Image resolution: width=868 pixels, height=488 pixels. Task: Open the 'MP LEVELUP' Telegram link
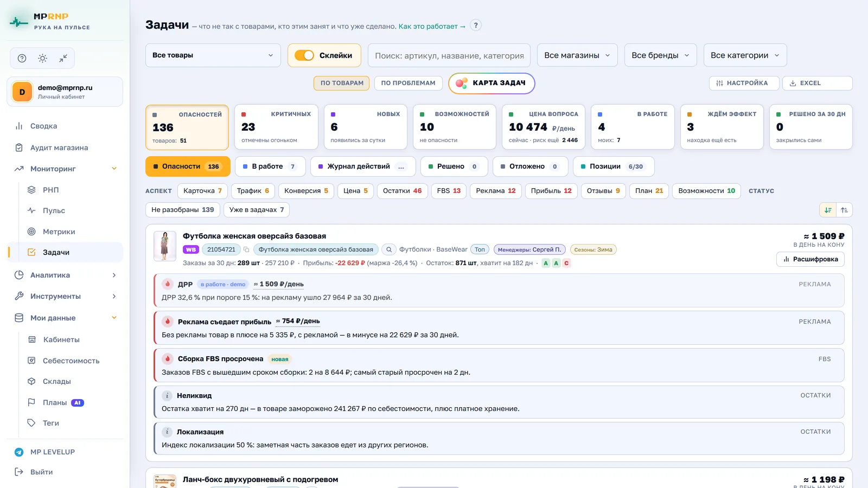[x=65, y=452]
